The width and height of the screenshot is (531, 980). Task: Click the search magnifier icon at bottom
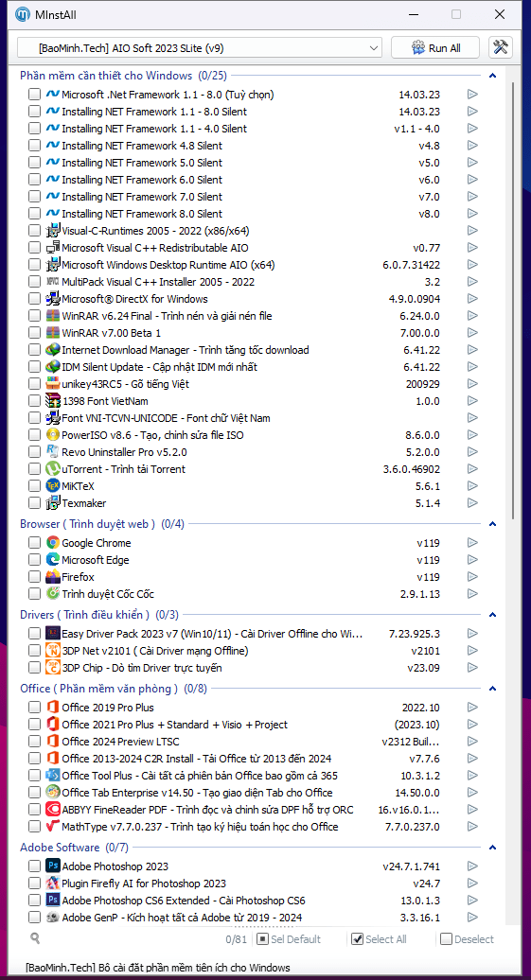click(35, 938)
